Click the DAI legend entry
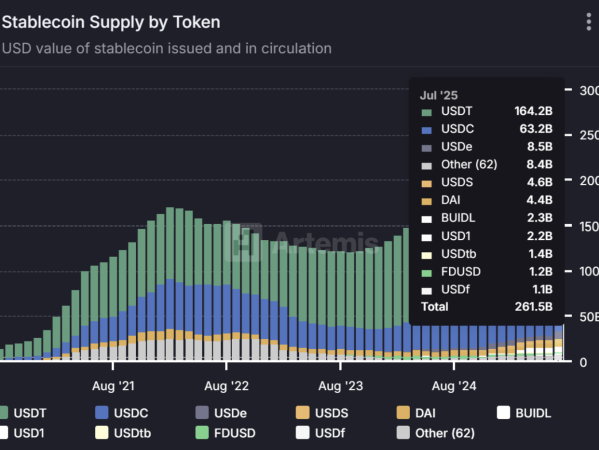599x450 pixels. coord(416,413)
